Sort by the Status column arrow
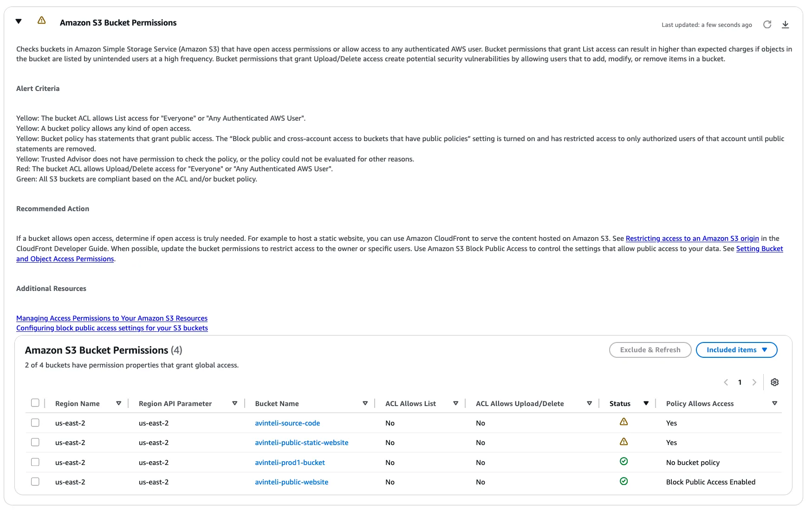Viewport: 812px width, 510px height. pos(646,403)
